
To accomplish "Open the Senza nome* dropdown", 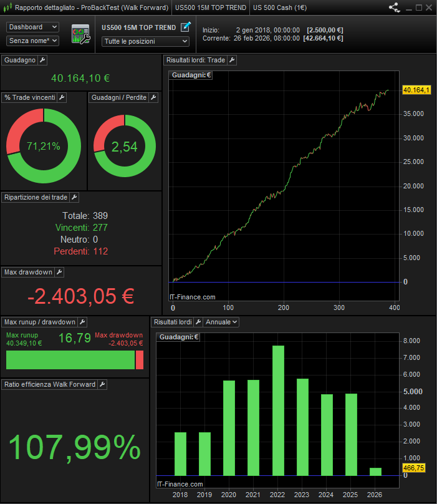I will click(33, 41).
